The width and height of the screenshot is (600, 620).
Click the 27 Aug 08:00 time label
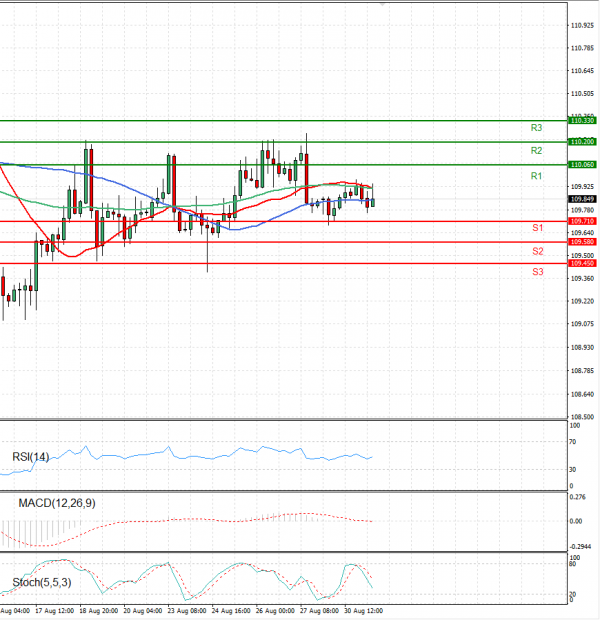tap(319, 611)
